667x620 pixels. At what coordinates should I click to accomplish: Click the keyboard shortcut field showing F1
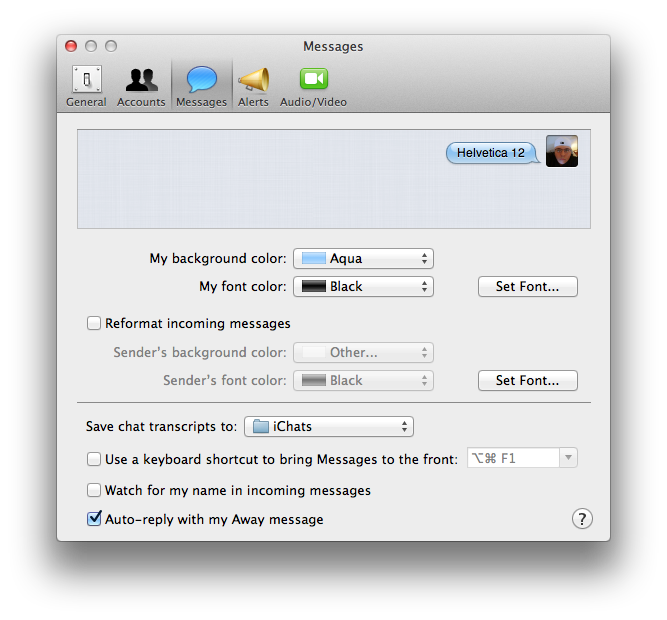tap(513, 458)
